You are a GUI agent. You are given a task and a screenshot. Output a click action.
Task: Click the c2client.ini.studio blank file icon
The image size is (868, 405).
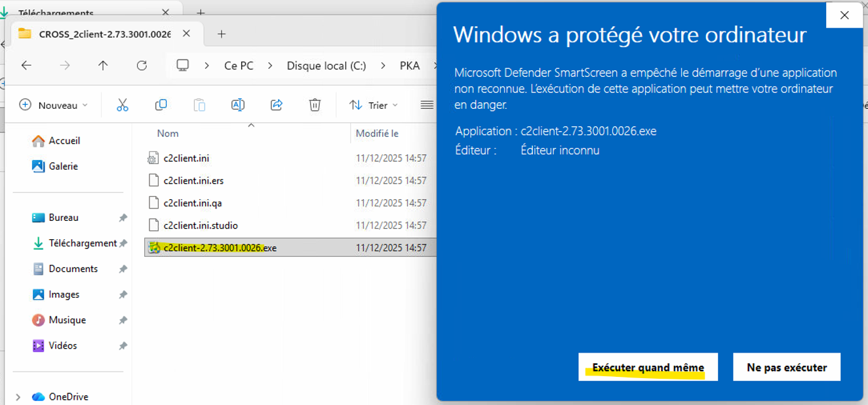(153, 225)
